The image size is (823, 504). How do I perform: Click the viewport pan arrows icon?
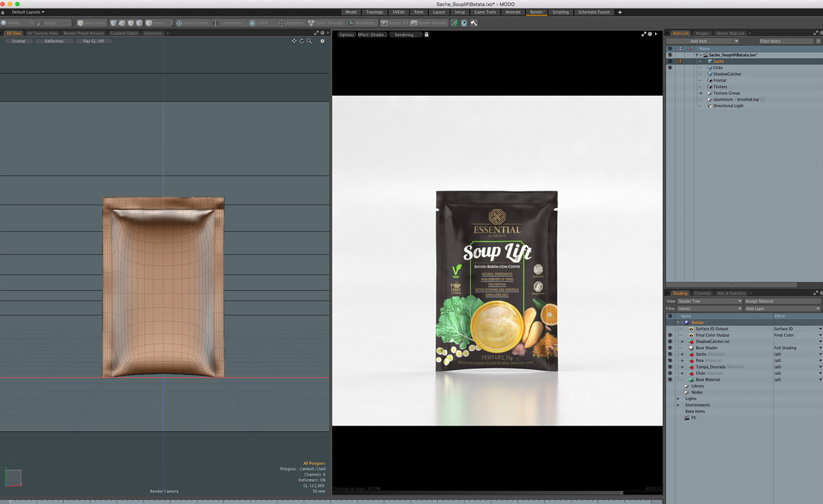(294, 41)
